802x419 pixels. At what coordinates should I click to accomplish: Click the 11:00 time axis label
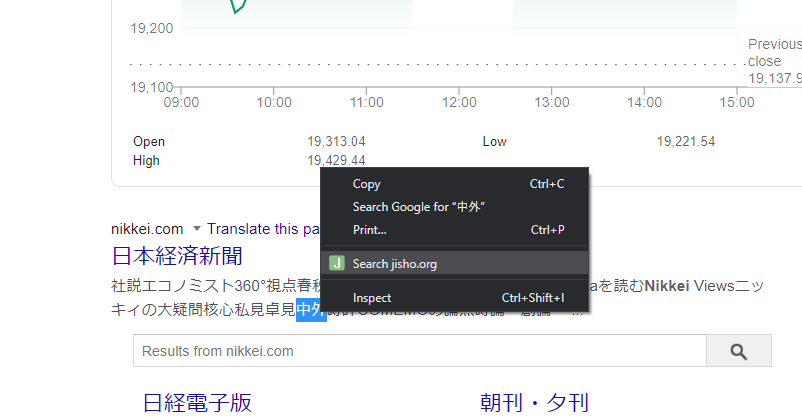[366, 102]
